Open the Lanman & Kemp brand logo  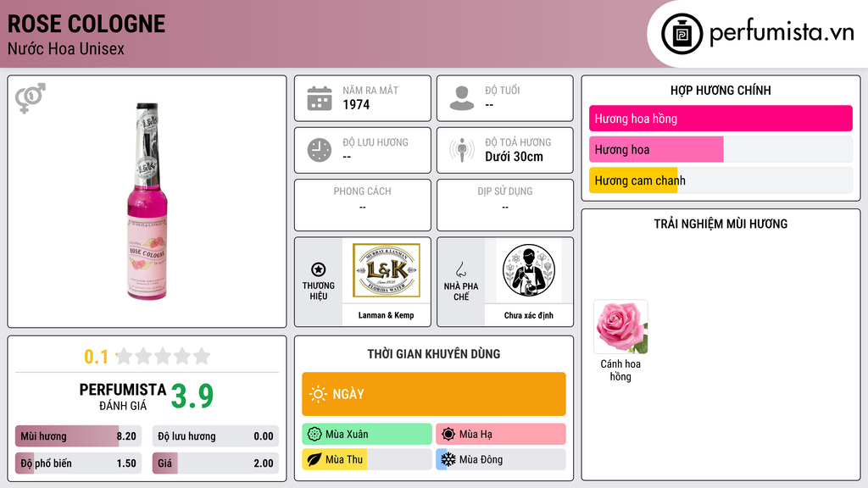coord(387,270)
